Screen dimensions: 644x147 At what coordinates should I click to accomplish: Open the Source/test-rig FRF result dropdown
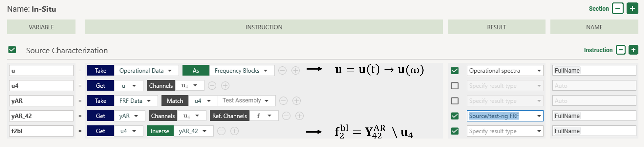505,116
